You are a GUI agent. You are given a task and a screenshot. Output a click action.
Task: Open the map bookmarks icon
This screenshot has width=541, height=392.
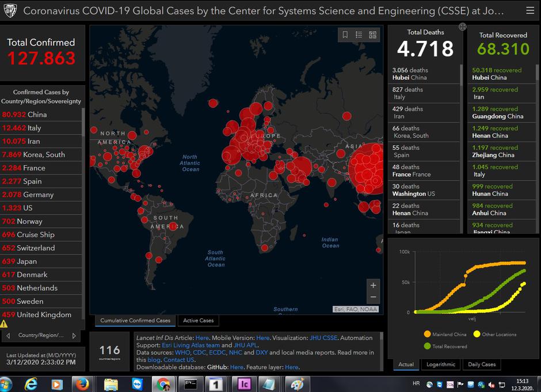pyautogui.click(x=345, y=35)
